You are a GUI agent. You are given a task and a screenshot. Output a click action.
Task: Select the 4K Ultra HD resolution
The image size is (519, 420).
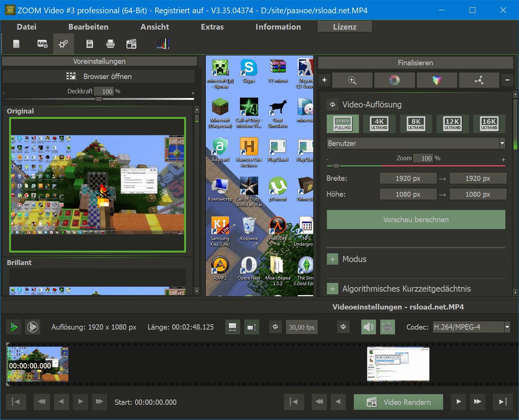379,124
